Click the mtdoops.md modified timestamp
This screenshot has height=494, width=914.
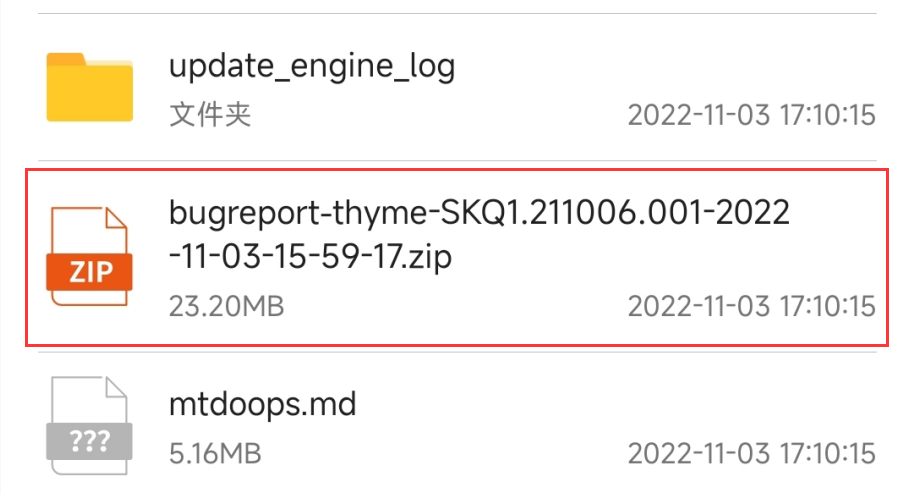(751, 454)
